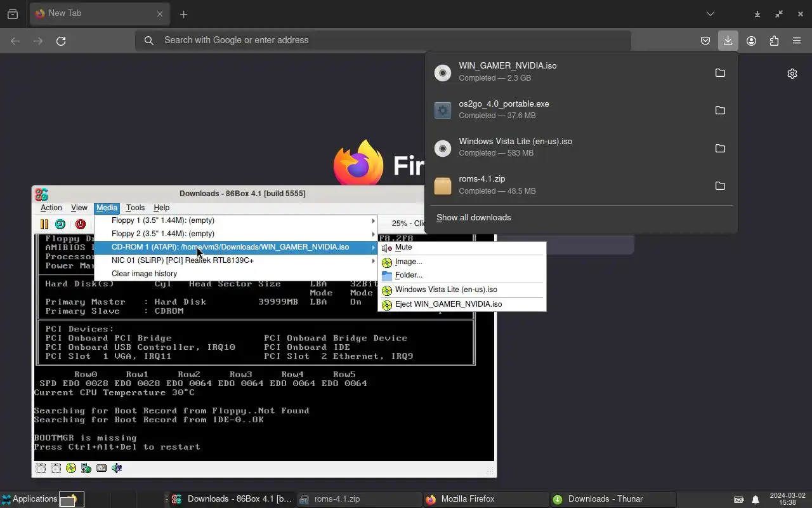Expand Floppy 1 (3.5" 1.44M) submenu
812x508 pixels.
click(x=236, y=220)
